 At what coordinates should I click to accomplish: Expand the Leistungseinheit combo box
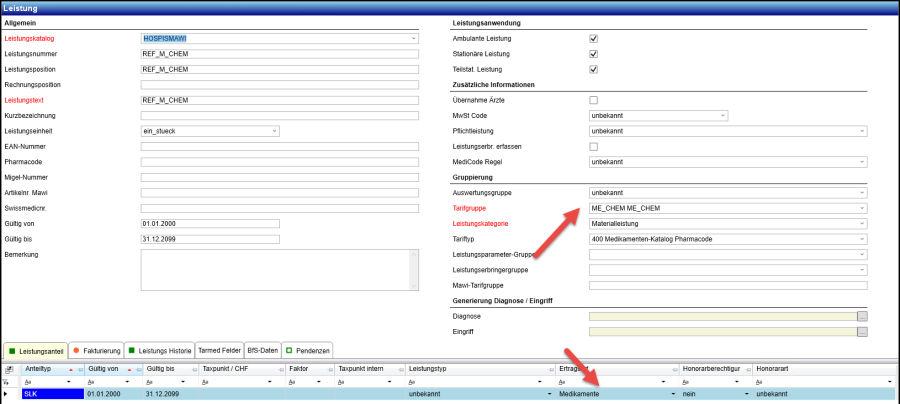274,131
